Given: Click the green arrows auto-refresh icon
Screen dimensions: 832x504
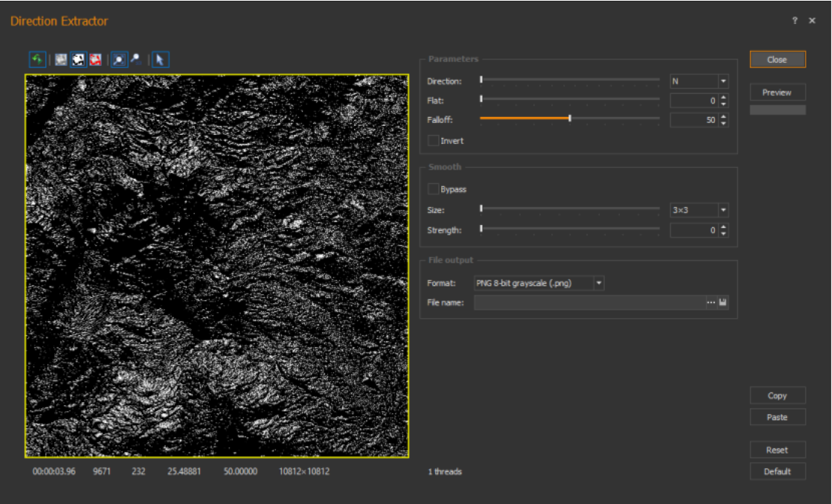Looking at the screenshot, I should [x=37, y=60].
